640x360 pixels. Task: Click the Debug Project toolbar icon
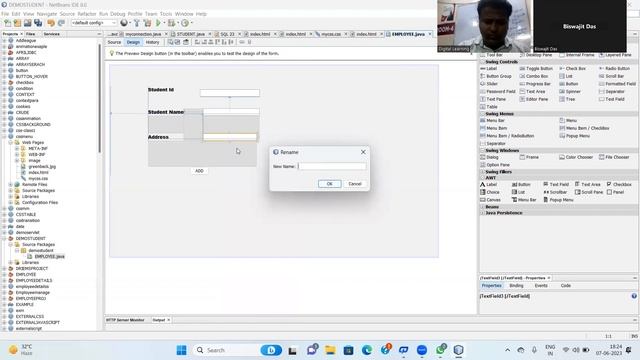[171, 23]
